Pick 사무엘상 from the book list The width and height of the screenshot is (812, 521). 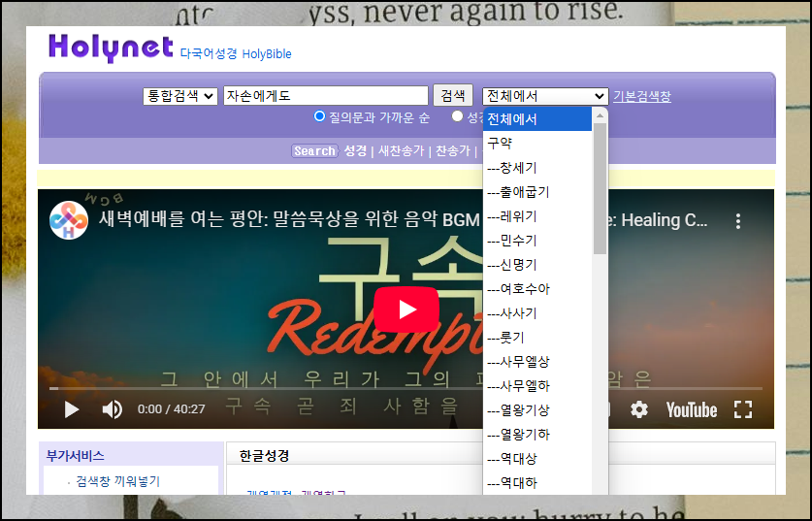pyautogui.click(x=537, y=362)
